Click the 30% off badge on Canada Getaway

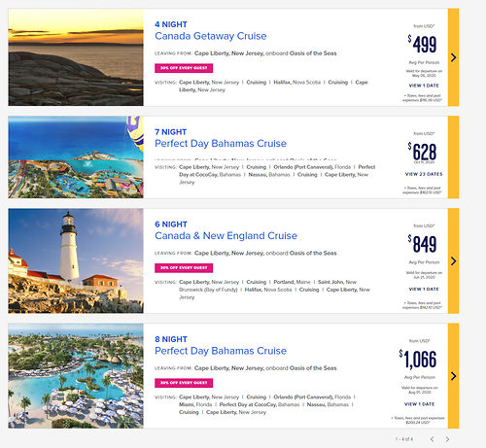pos(184,68)
